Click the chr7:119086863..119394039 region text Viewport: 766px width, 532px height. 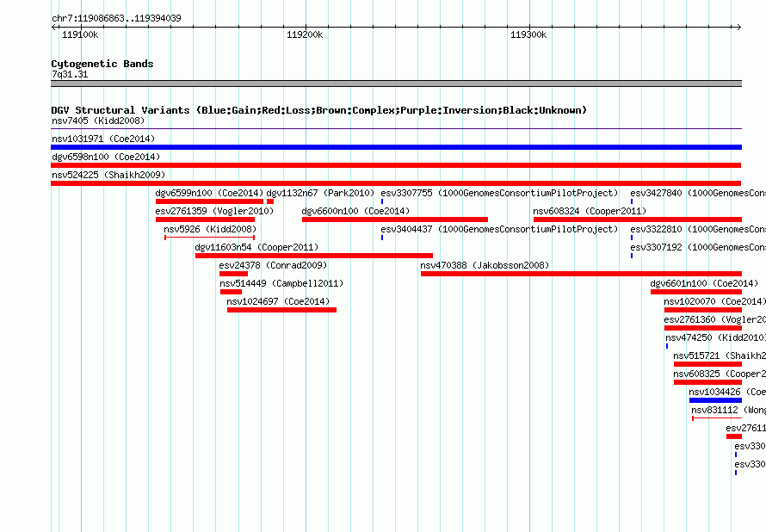[116, 18]
